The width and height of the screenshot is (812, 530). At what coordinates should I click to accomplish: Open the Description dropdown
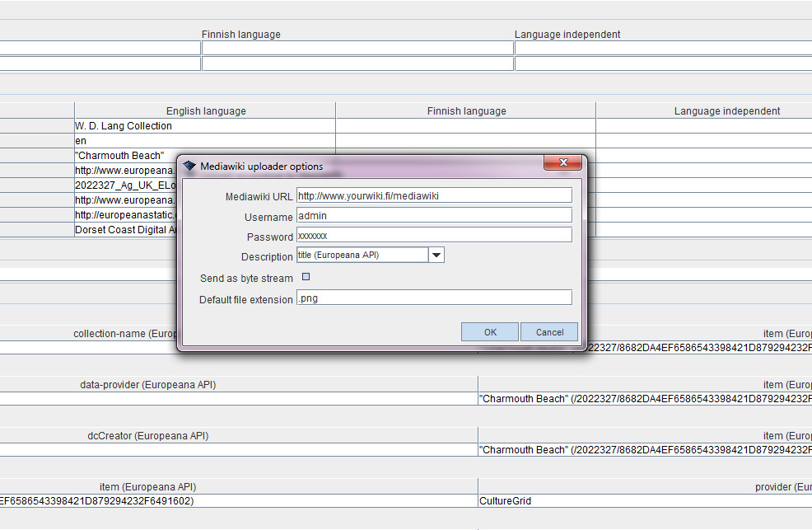coord(436,255)
